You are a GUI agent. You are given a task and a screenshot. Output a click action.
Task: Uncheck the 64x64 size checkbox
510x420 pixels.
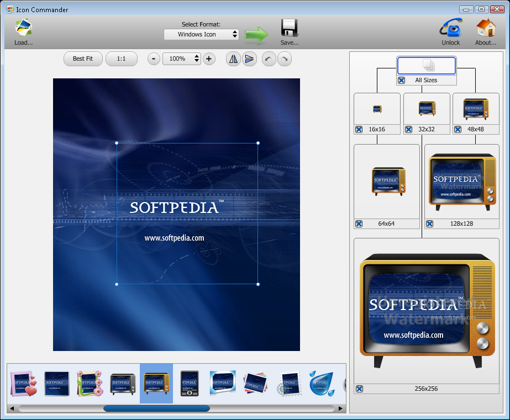359,224
